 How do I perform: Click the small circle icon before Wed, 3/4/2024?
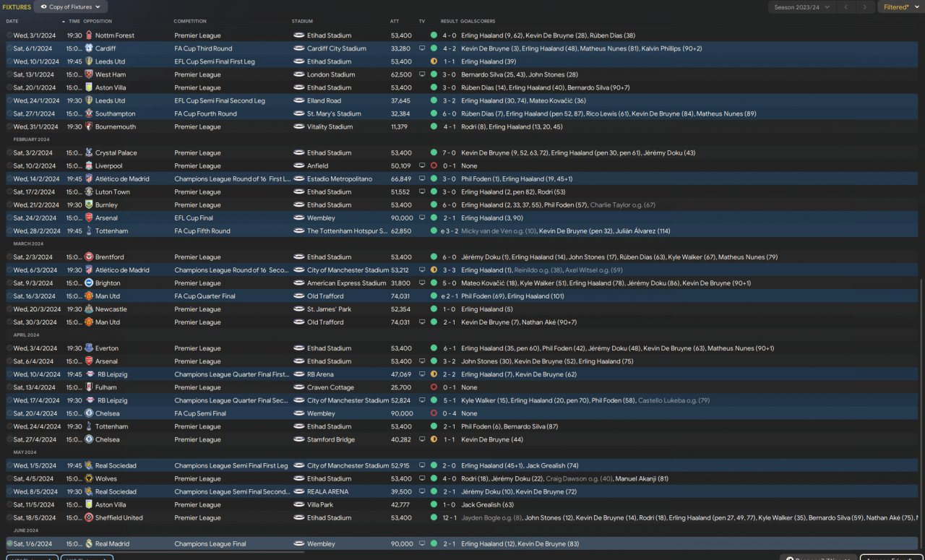(9, 348)
